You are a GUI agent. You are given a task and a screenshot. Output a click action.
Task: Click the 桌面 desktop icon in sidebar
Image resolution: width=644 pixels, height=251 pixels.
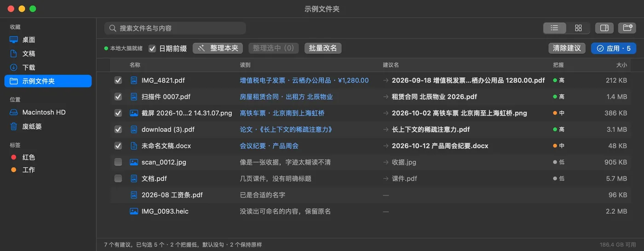(14, 40)
